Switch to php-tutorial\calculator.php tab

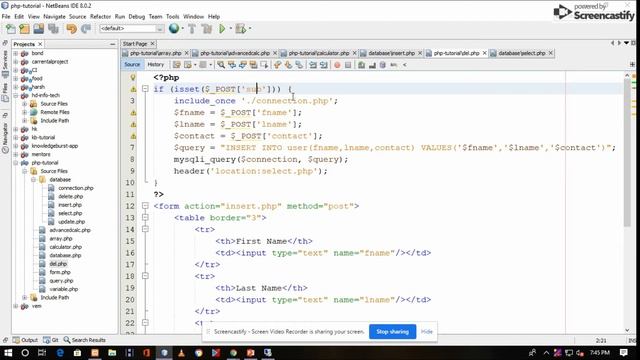pos(318,53)
